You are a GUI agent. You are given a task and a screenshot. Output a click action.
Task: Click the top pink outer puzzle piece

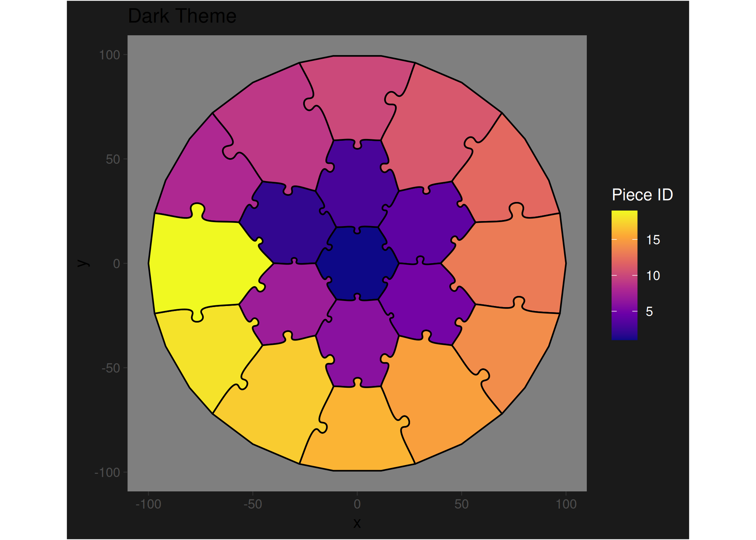356,97
